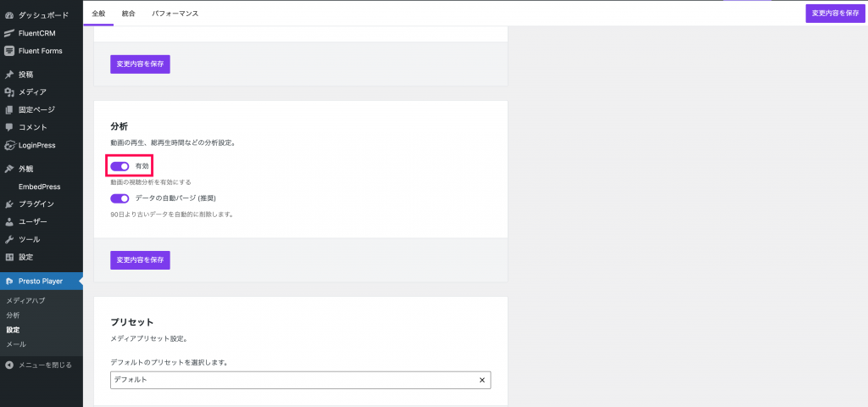Switch to the パフォーマンス tab

pos(175,14)
